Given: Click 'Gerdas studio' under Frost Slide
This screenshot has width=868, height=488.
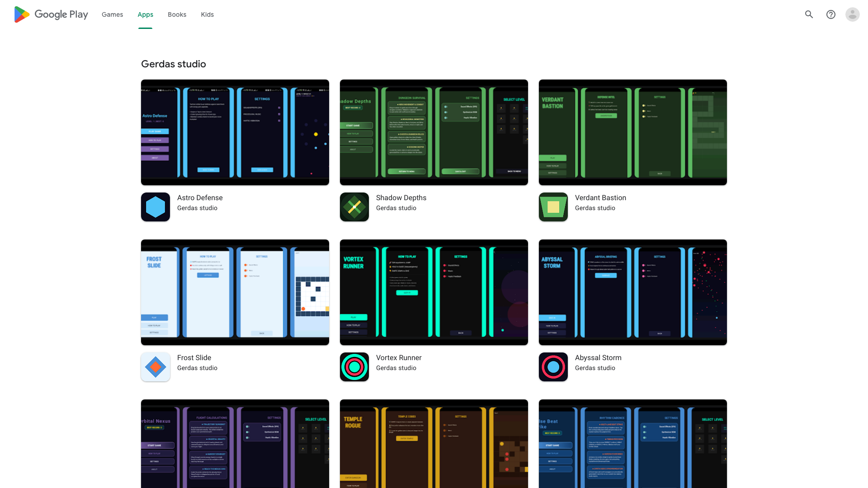Looking at the screenshot, I should coord(197,368).
